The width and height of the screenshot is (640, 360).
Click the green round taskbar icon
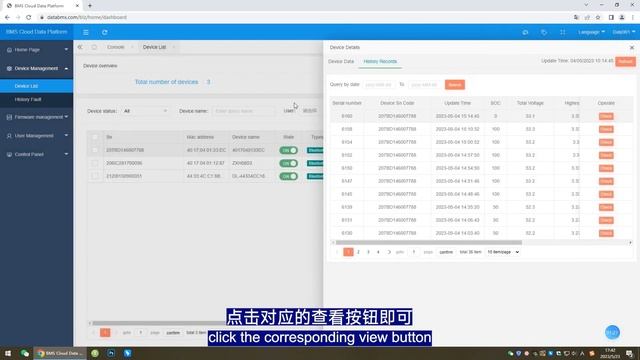pos(95,353)
